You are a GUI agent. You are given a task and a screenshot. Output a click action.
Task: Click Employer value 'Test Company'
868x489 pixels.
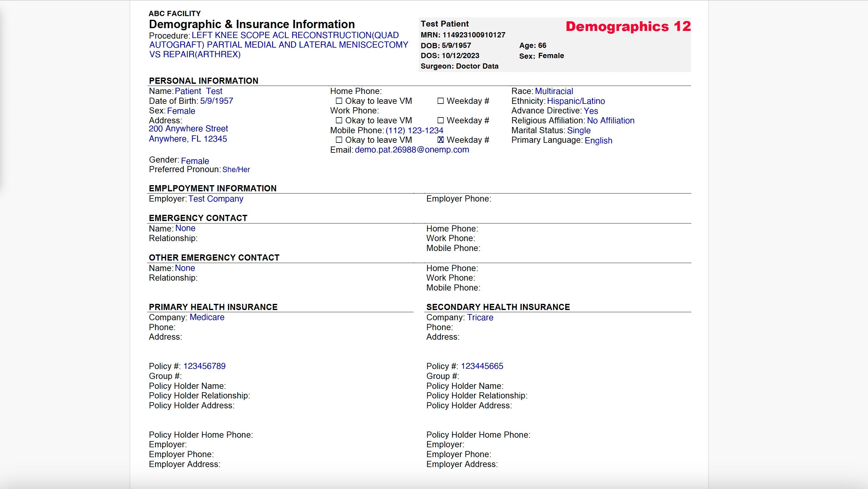[x=216, y=199]
